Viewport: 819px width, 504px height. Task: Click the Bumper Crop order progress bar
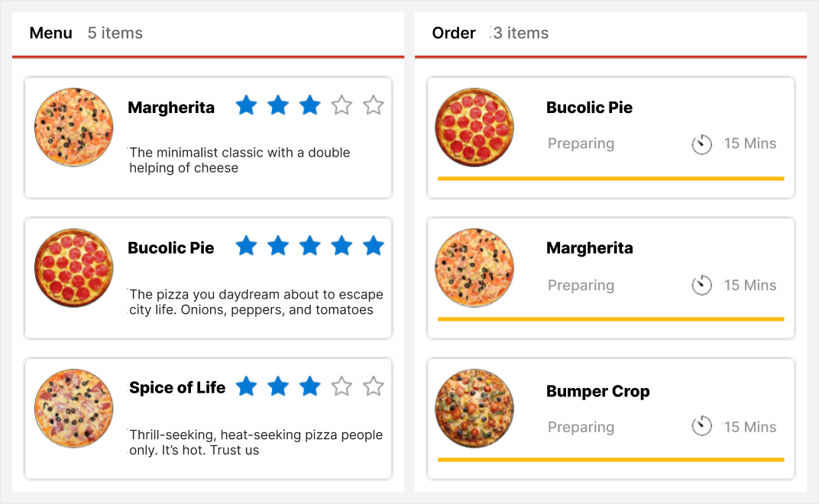(x=610, y=460)
